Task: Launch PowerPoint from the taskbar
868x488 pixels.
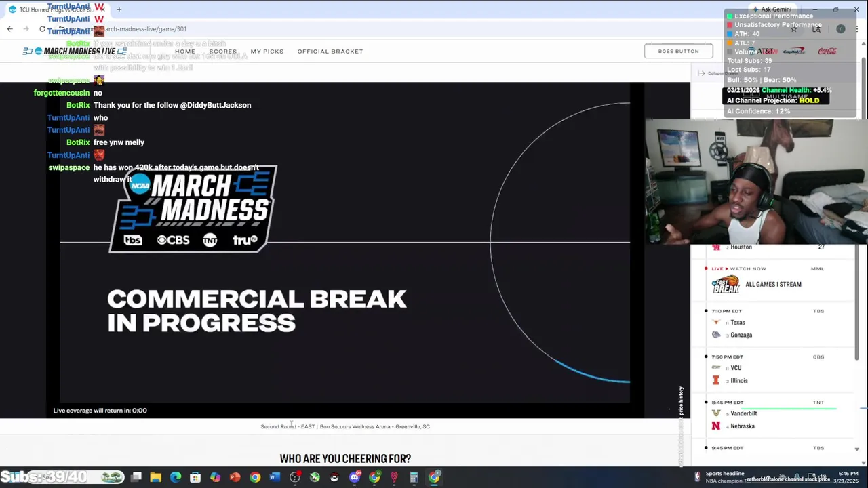Action: click(235, 477)
